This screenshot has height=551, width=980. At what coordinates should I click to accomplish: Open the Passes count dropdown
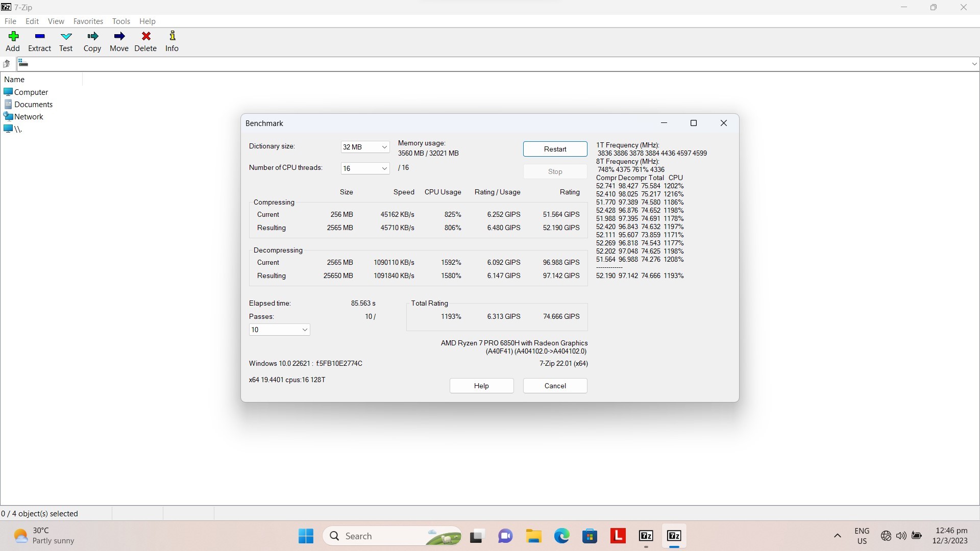click(279, 330)
